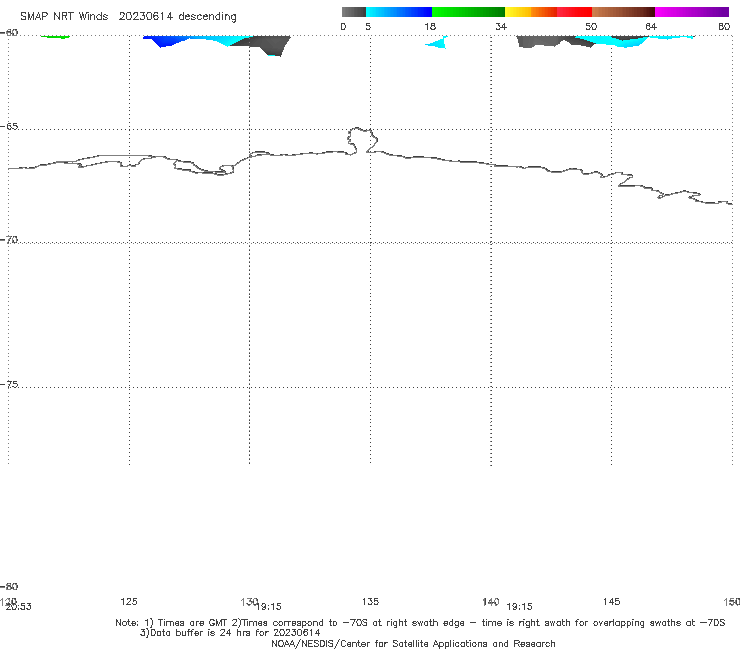Click the gray wind patch just east of longitude 140
Screen dimensions: 740x650
pos(538,41)
